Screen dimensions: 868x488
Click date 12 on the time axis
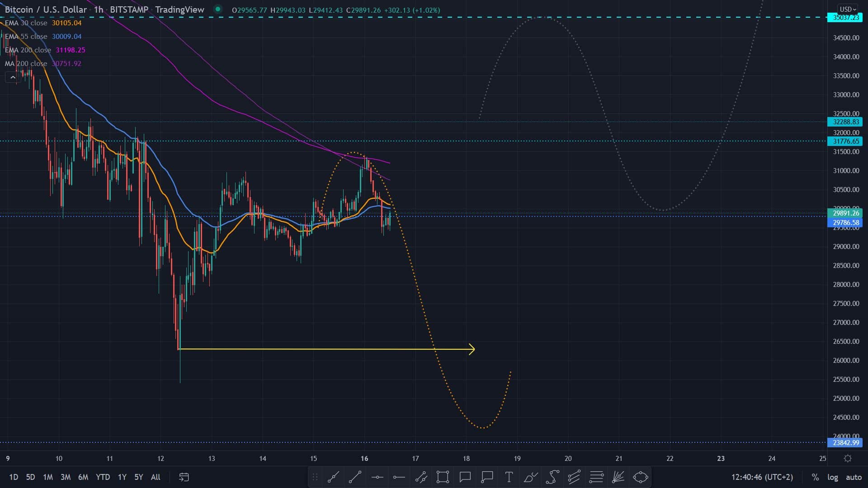[160, 458]
